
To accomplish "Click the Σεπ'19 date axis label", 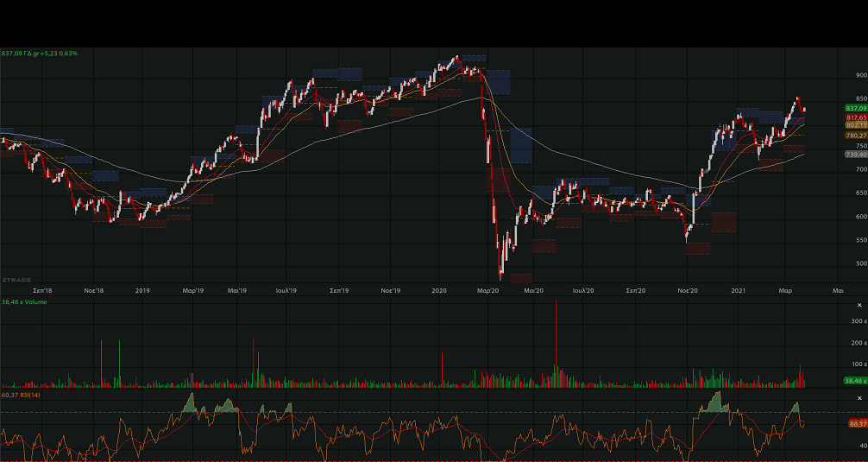I will 339,290.
